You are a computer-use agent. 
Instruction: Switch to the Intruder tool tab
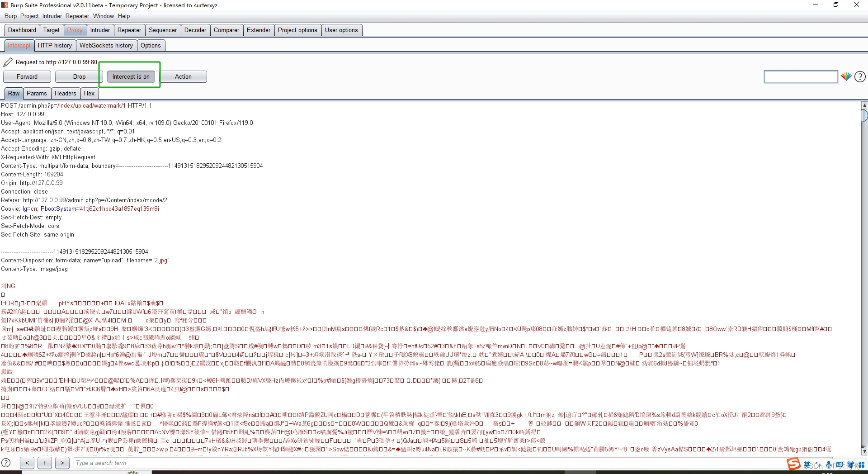pos(100,30)
